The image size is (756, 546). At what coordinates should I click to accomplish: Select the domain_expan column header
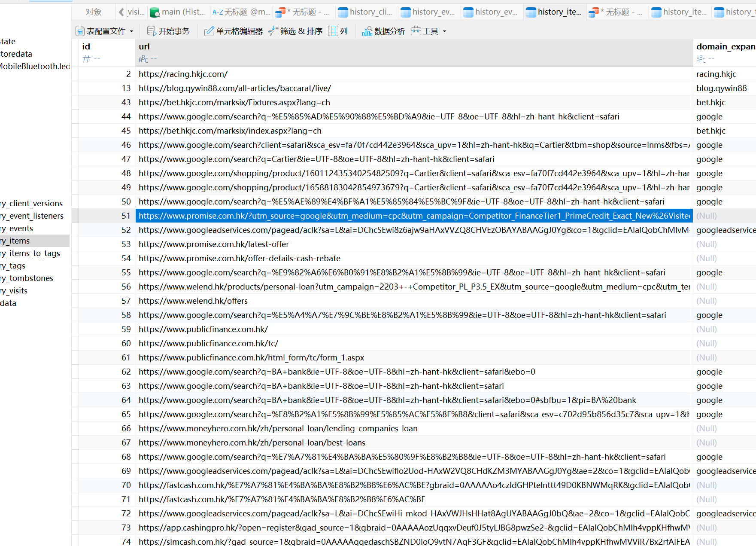725,52
